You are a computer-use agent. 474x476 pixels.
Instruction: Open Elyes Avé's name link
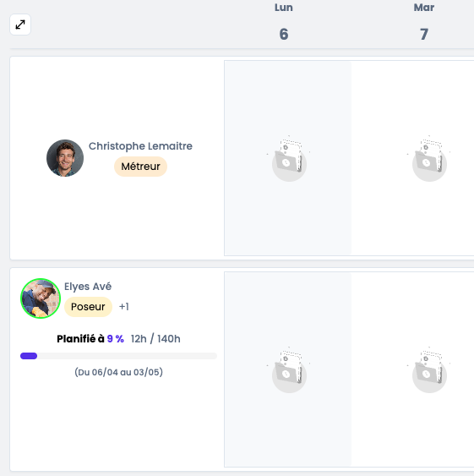pyautogui.click(x=88, y=287)
